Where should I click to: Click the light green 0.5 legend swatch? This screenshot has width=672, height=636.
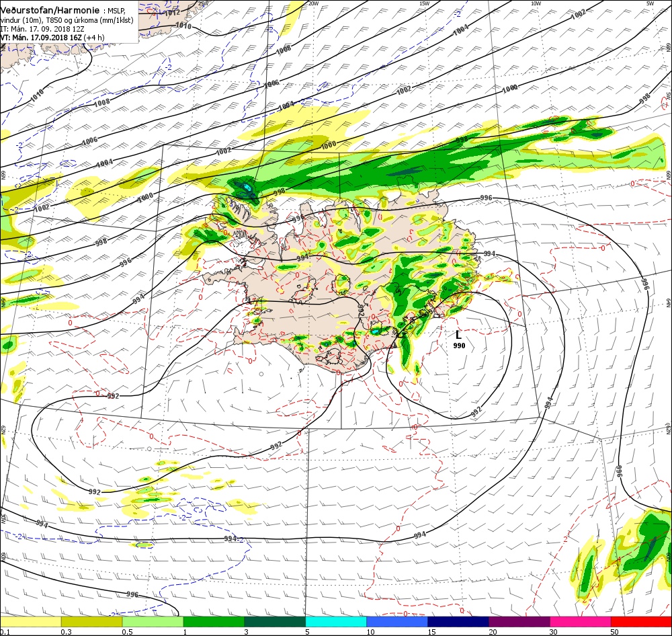[x=153, y=622]
